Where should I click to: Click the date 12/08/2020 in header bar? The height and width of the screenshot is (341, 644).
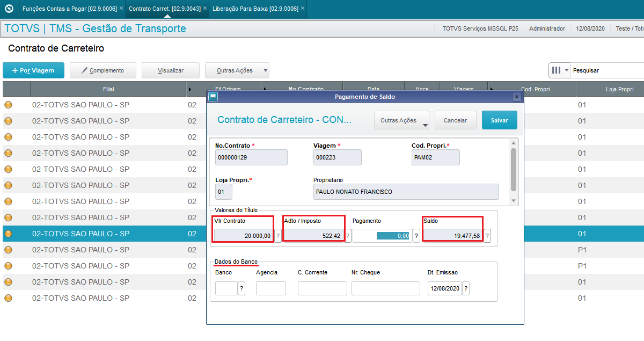(590, 29)
